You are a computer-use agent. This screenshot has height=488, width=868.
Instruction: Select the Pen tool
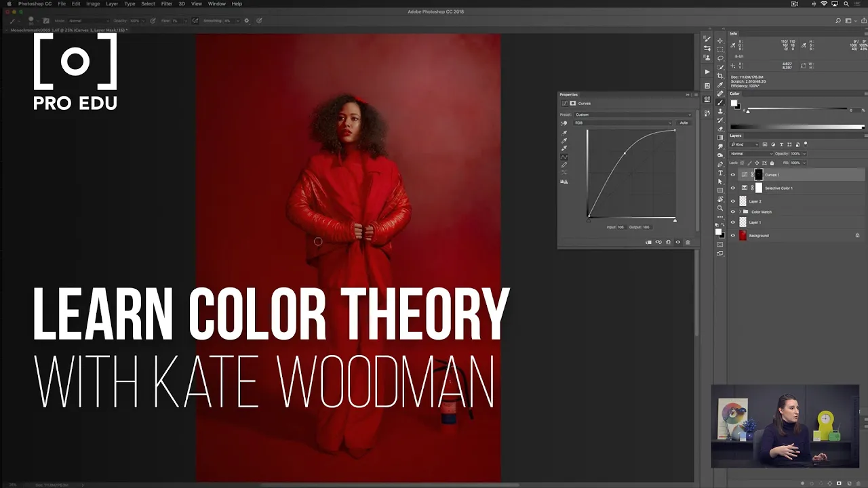coord(720,163)
